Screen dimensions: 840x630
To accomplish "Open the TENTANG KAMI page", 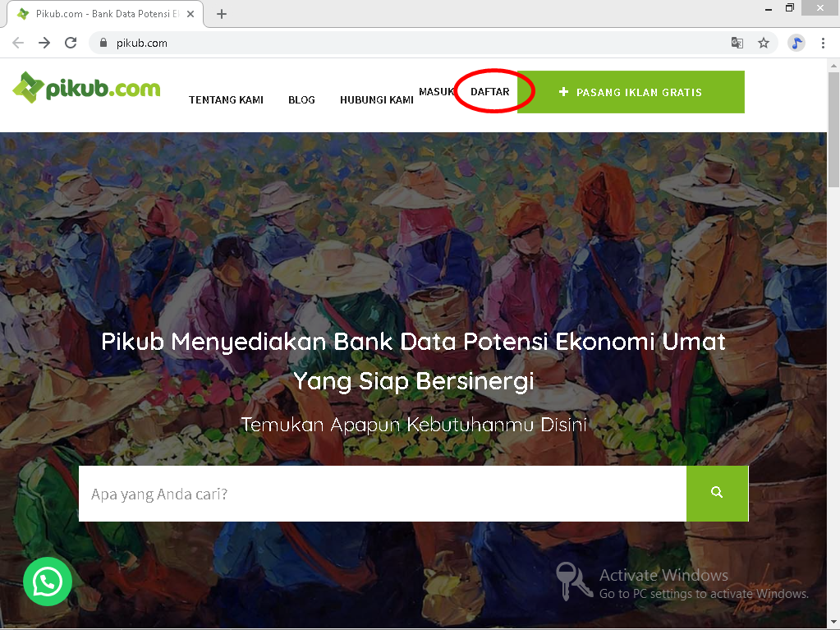I will [x=226, y=99].
